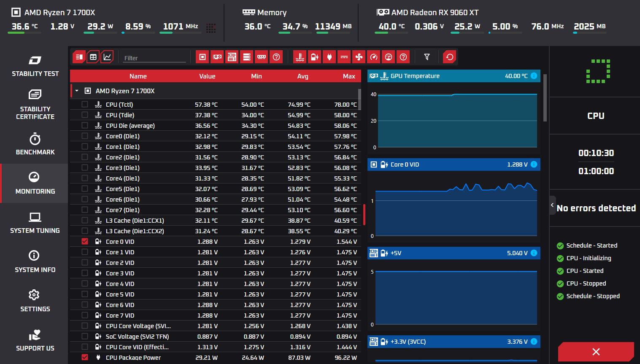Click the 'CPU Core VID (Effecti...' row
Viewport: 640px width, 364px height.
pos(216,347)
